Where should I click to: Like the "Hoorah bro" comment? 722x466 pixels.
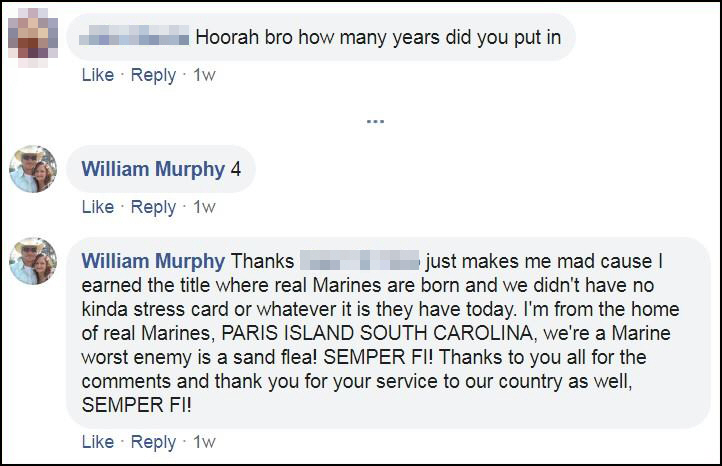click(97, 75)
